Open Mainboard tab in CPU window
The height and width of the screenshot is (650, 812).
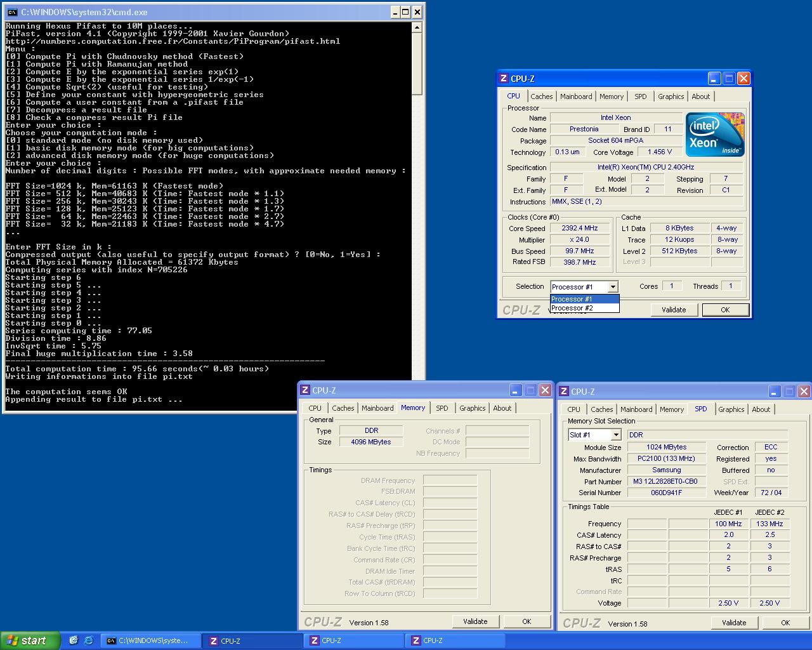(576, 96)
